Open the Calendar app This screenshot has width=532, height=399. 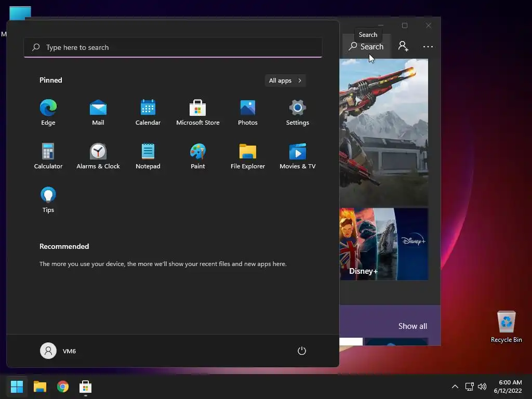(148, 113)
